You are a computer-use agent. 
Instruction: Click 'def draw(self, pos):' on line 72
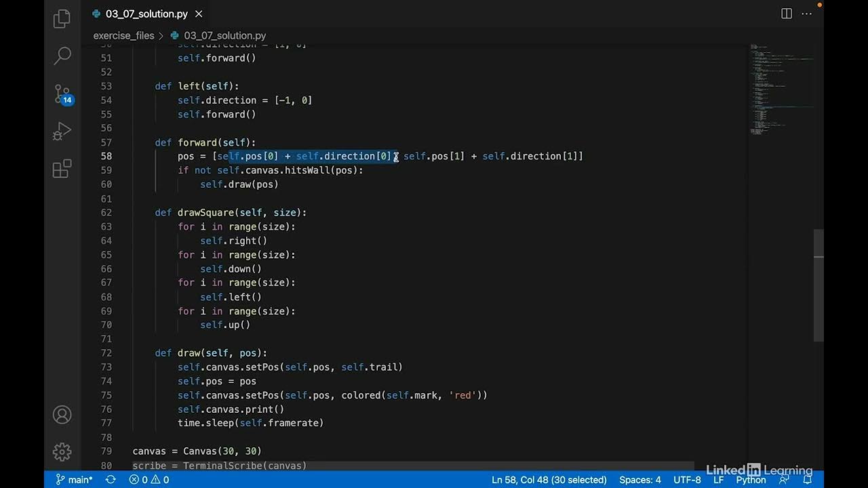211,352
